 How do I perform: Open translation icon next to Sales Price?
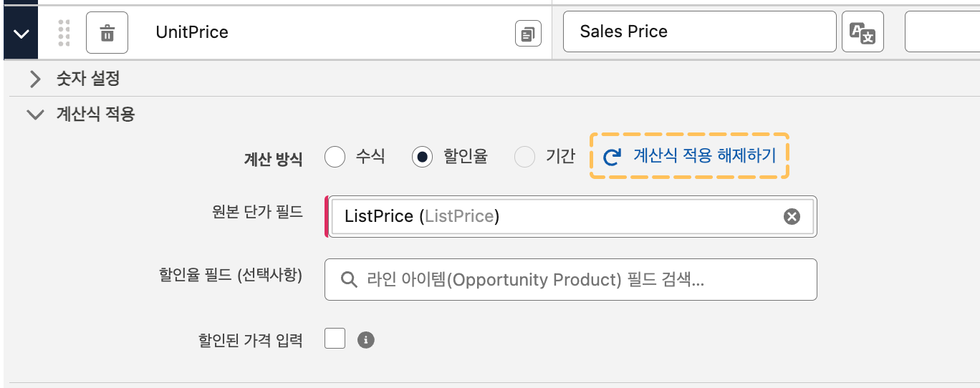[x=863, y=33]
